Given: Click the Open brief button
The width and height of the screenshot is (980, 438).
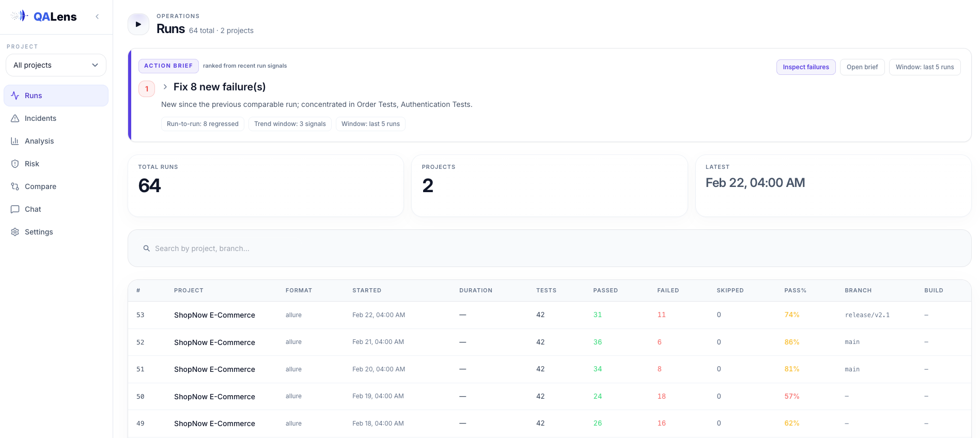Looking at the screenshot, I should (862, 67).
